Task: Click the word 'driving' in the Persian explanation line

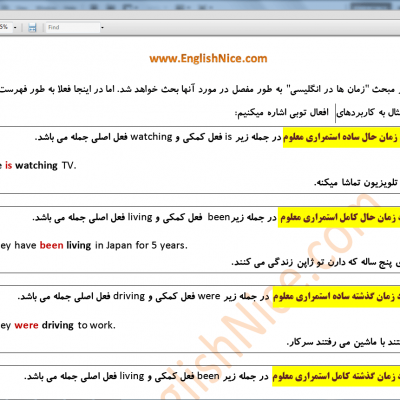Action: click(129, 296)
